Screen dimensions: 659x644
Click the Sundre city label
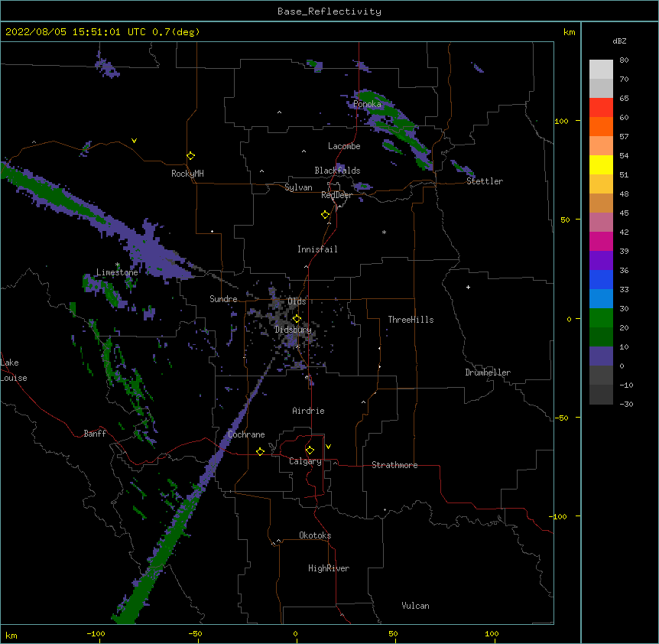[223, 299]
